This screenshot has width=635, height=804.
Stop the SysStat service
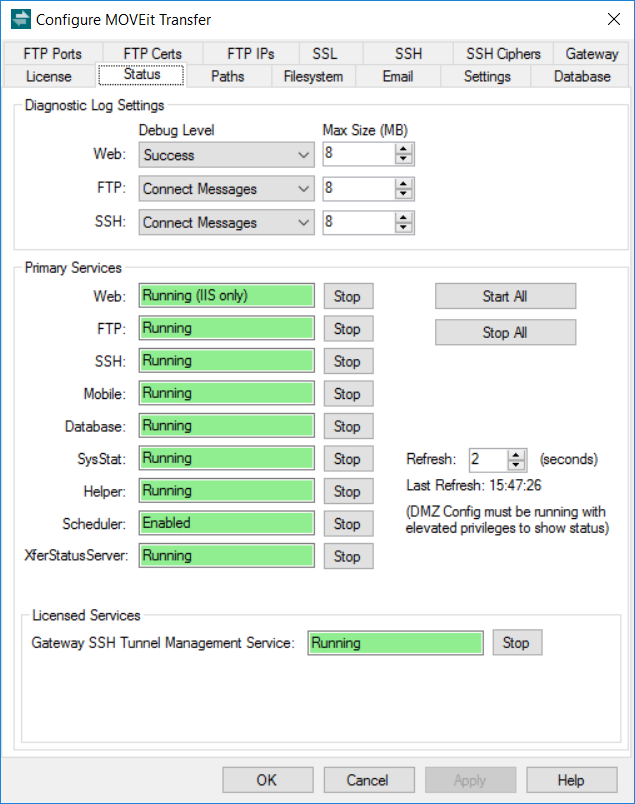click(348, 458)
